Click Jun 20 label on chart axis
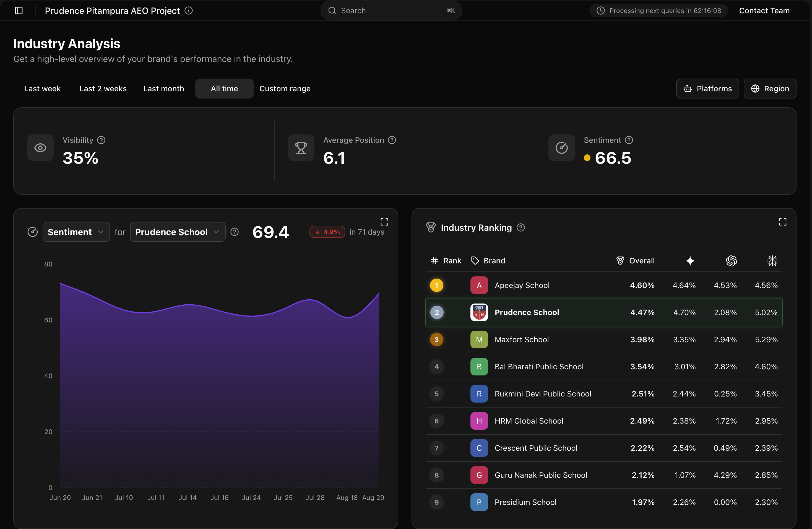 pyautogui.click(x=60, y=498)
